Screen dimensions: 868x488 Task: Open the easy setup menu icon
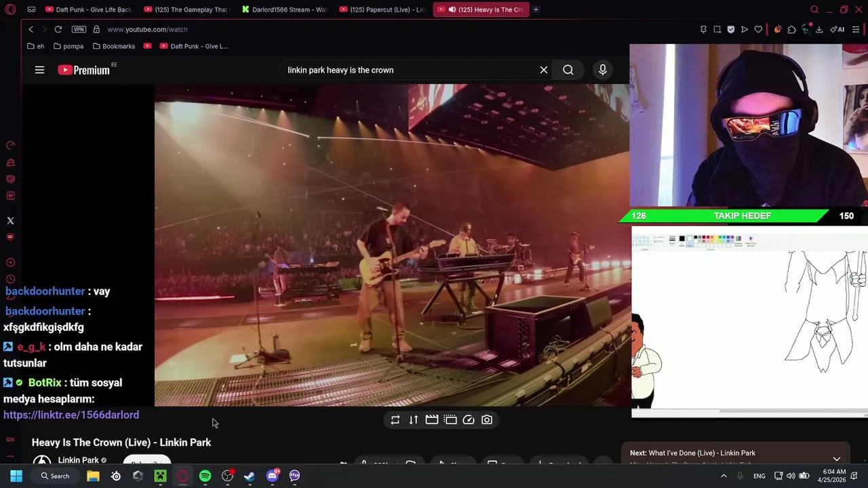[856, 29]
